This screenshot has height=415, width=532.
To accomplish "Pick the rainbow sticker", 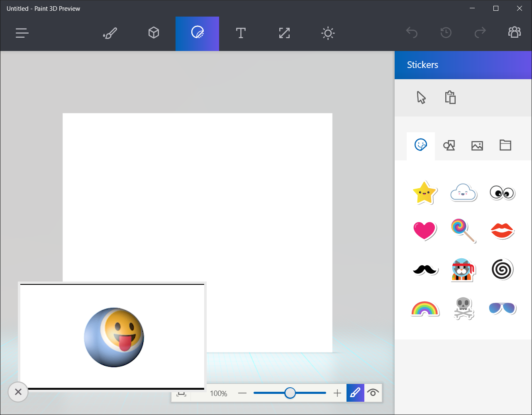I will click(x=425, y=309).
